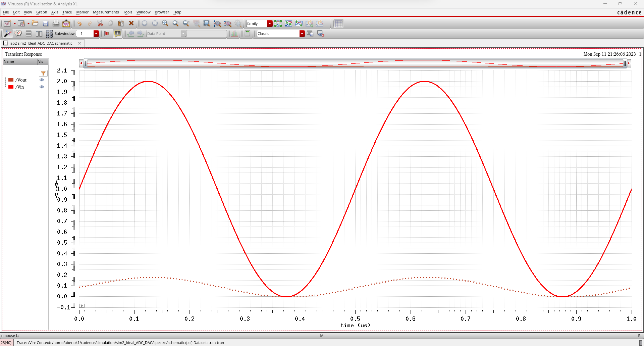
Task: Toggle the info balloon tooltip button
Action: pyautogui.click(x=117, y=34)
